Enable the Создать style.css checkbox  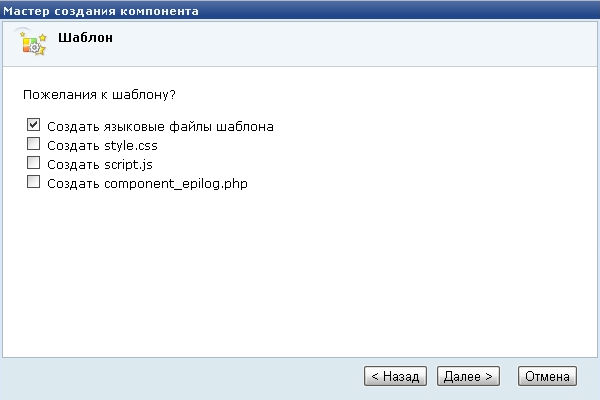pyautogui.click(x=33, y=145)
